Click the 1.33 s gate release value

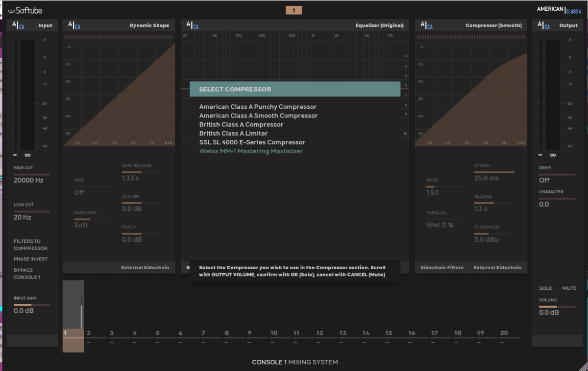point(130,178)
